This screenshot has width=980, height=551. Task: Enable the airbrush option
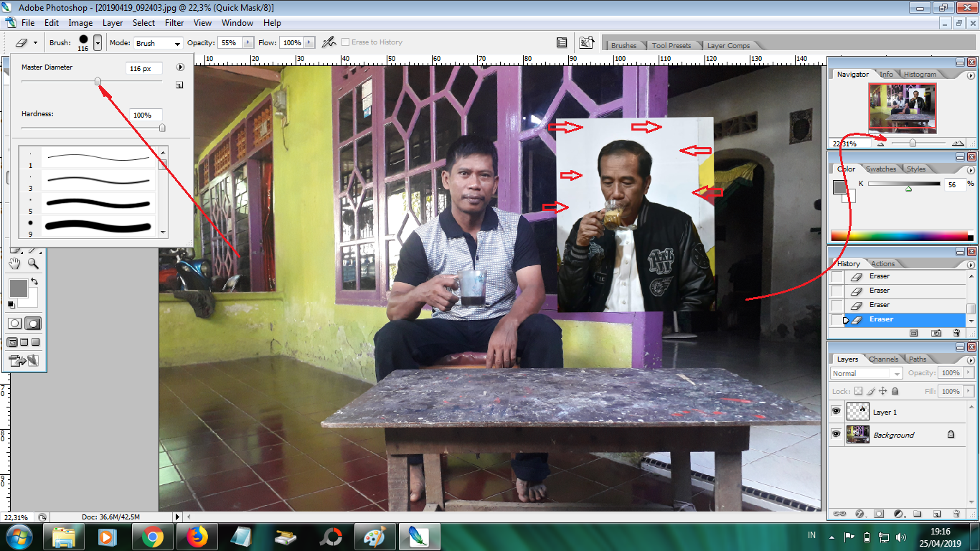[x=329, y=42]
